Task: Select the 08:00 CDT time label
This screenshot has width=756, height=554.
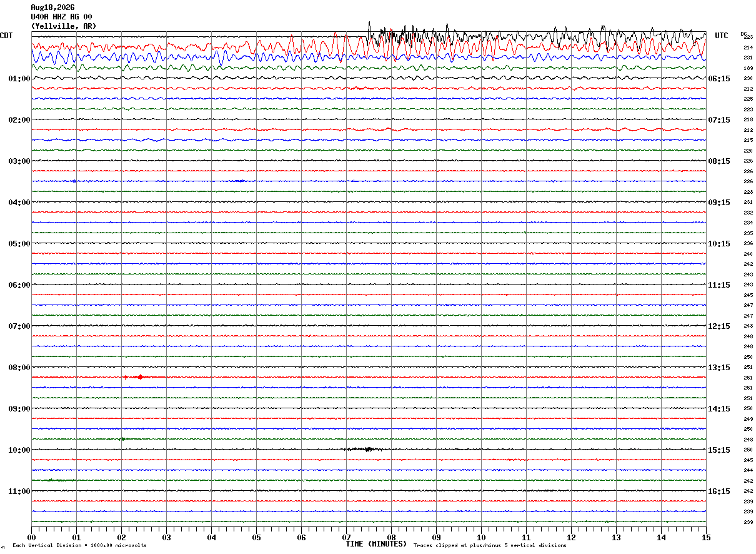Action: pyautogui.click(x=19, y=368)
